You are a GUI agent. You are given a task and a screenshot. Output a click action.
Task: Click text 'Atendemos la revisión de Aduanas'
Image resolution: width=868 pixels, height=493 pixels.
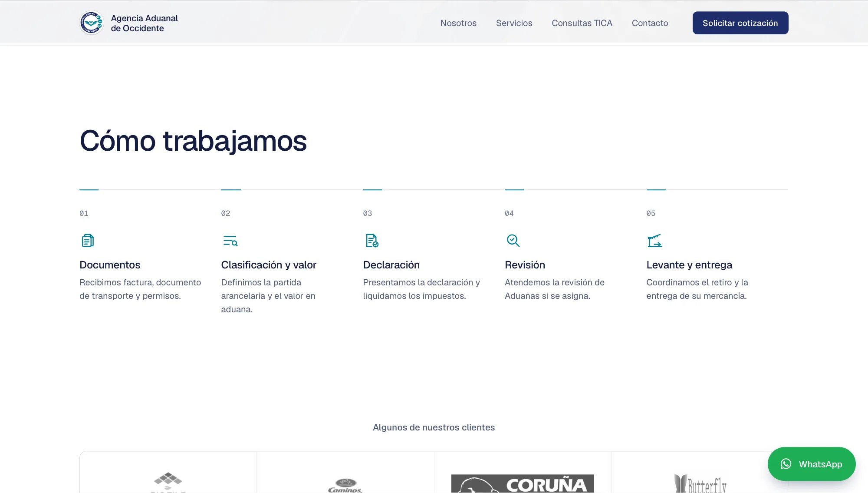[x=555, y=289]
